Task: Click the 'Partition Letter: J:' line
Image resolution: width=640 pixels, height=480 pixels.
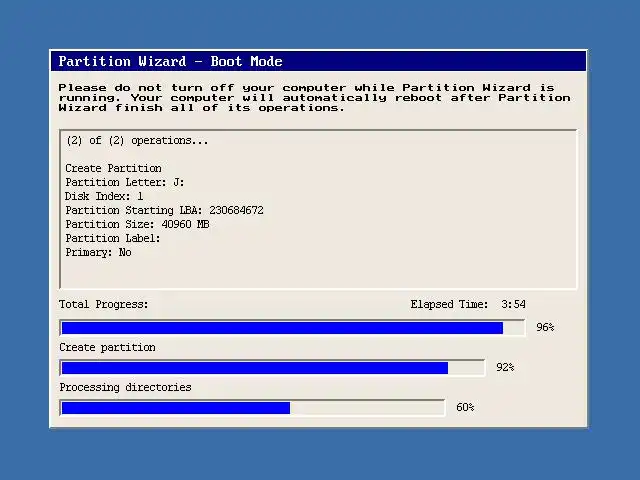Action: pyautogui.click(x=125, y=182)
